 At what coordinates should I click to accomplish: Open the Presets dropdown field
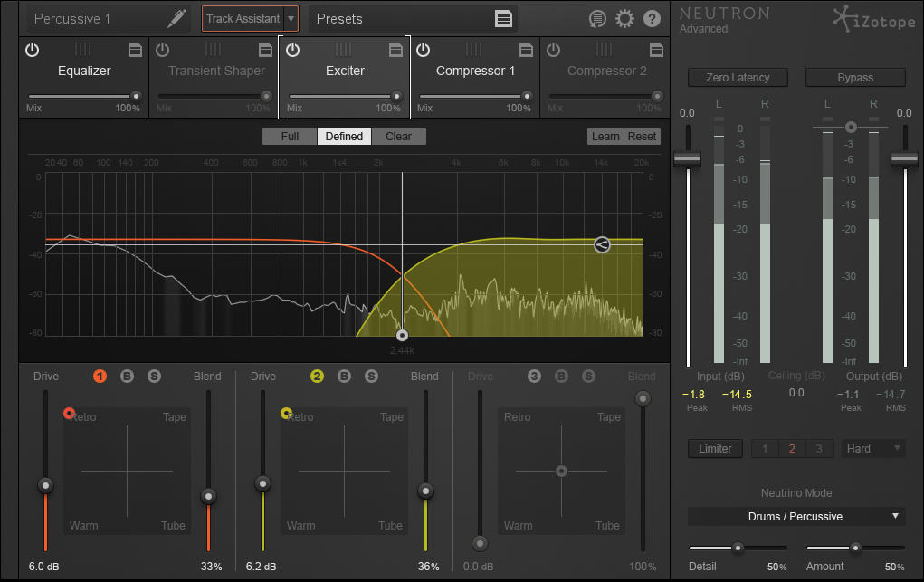coord(413,19)
